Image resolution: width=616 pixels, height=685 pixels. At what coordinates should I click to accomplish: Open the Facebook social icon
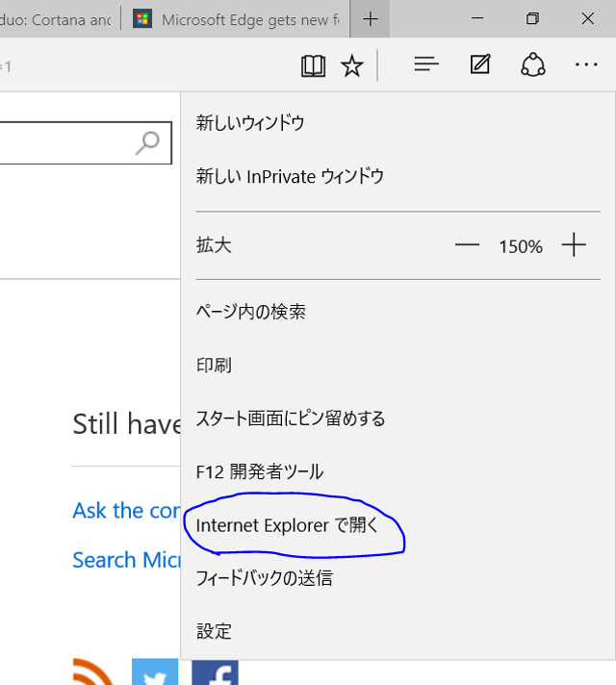point(215,672)
